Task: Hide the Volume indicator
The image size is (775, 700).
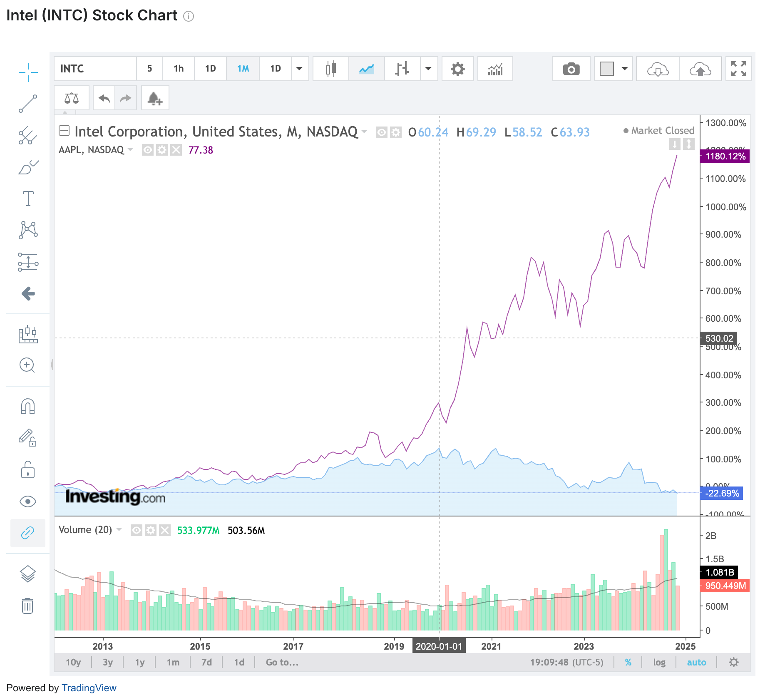Action: point(137,530)
